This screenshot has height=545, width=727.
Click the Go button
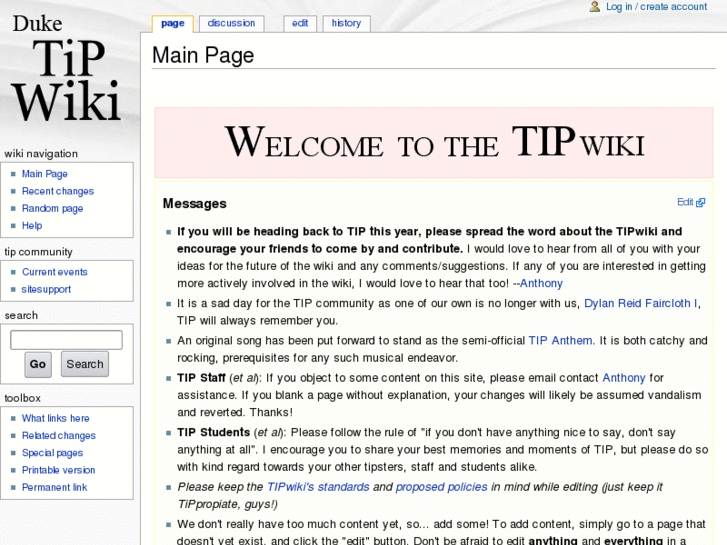coord(38,364)
